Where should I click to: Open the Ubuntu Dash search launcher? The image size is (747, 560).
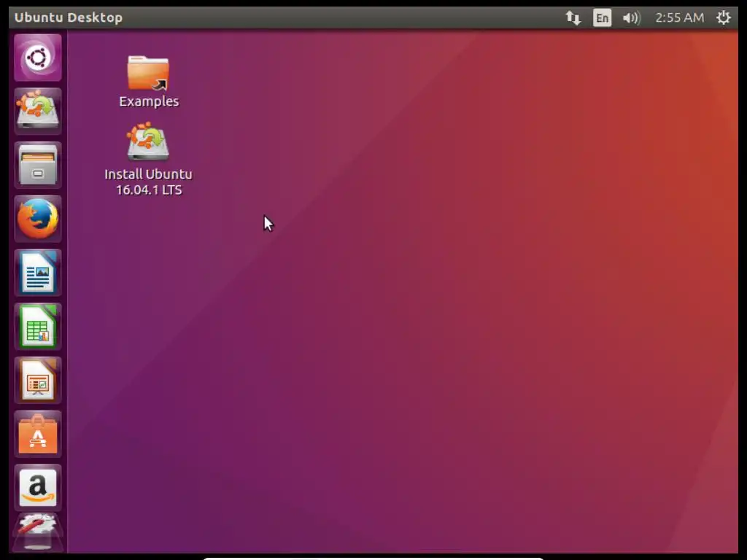coord(38,58)
